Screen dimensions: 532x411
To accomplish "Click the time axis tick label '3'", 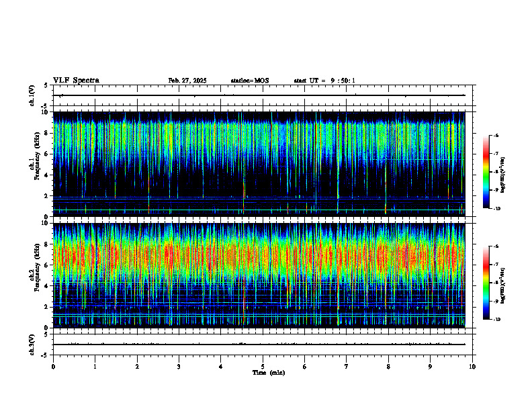I will 179,367.
